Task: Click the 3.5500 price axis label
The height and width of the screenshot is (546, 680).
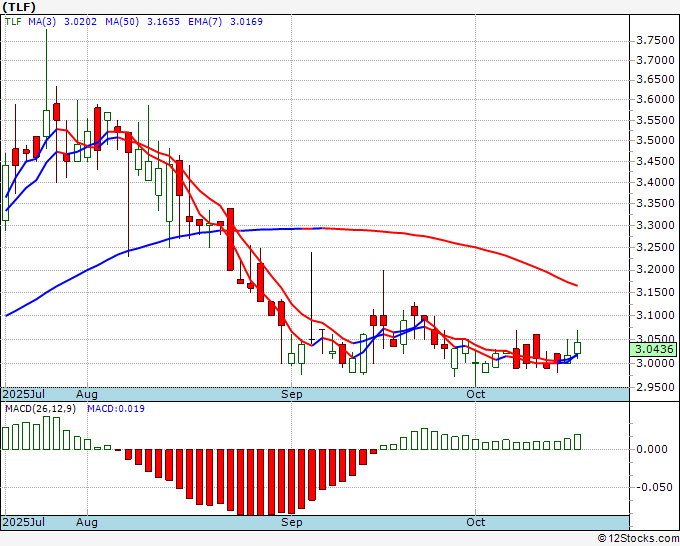Action: [x=655, y=121]
